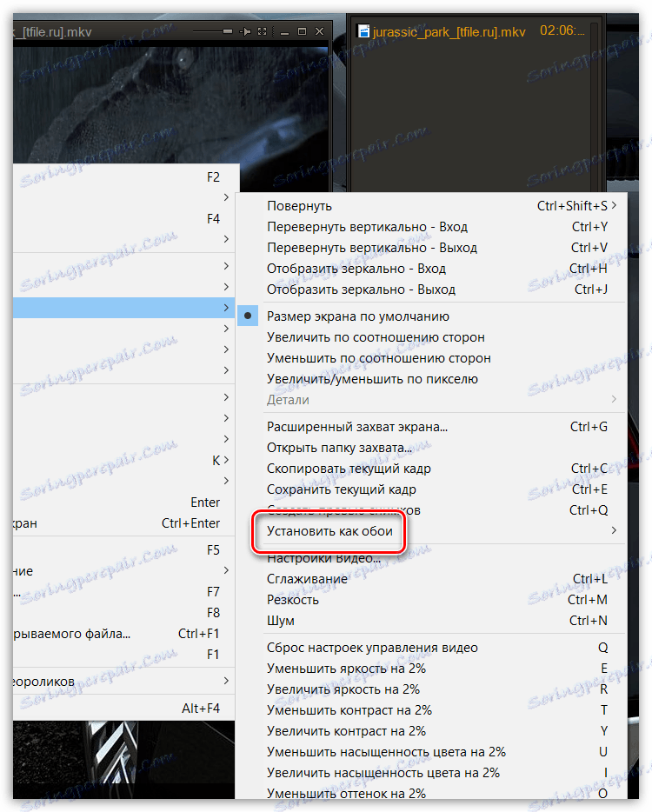Click 'Уменьшить контраст на 2%'

click(431, 710)
